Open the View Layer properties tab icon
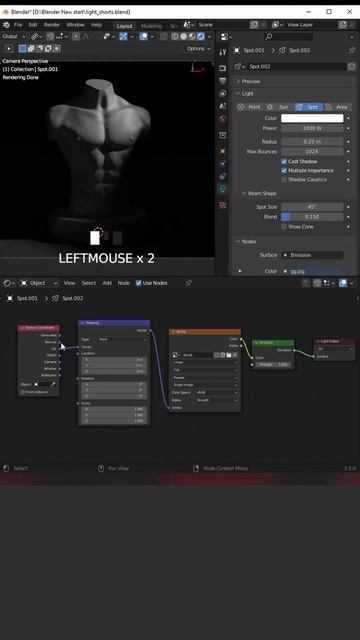The image size is (360, 640). point(222,93)
